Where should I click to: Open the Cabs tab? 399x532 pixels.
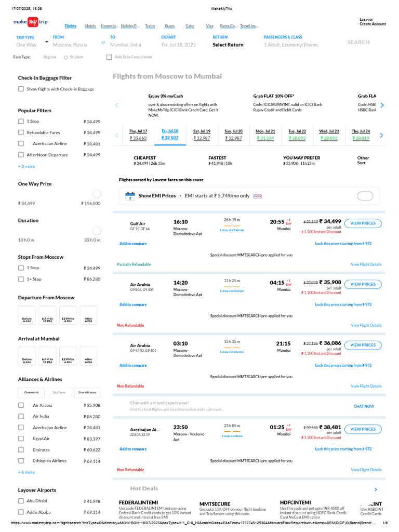(190, 26)
